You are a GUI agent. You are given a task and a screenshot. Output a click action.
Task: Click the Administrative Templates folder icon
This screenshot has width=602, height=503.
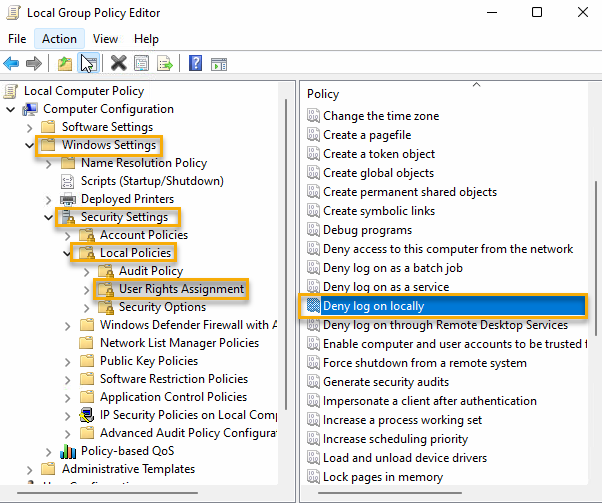(x=49, y=469)
